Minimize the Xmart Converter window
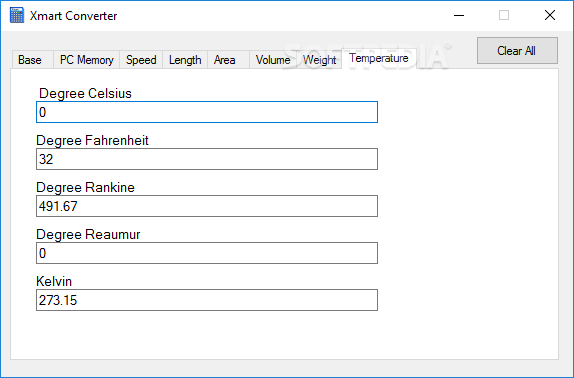Image resolution: width=574 pixels, height=378 pixels. click(x=459, y=15)
